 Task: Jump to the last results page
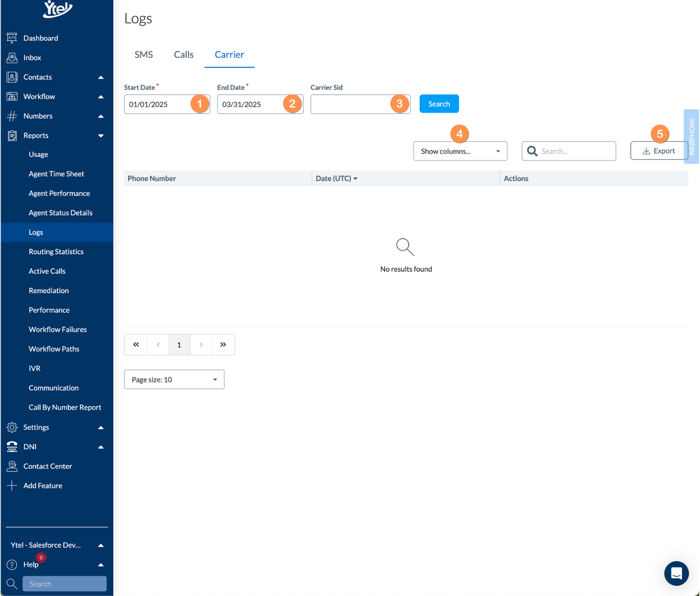pos(223,344)
